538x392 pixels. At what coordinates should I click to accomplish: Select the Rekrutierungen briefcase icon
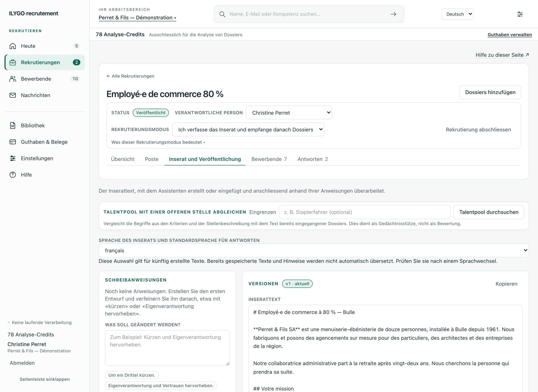13,62
